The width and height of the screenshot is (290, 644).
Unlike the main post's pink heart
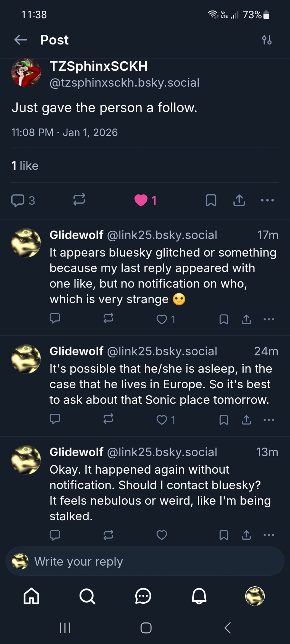[141, 200]
